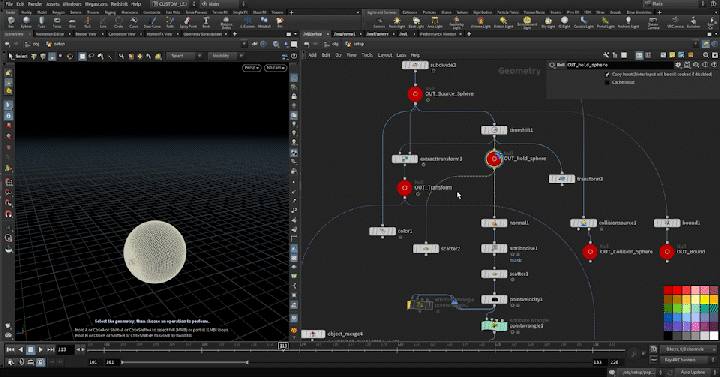Add a new pane tab with plus in viewport pane

click(235, 34)
